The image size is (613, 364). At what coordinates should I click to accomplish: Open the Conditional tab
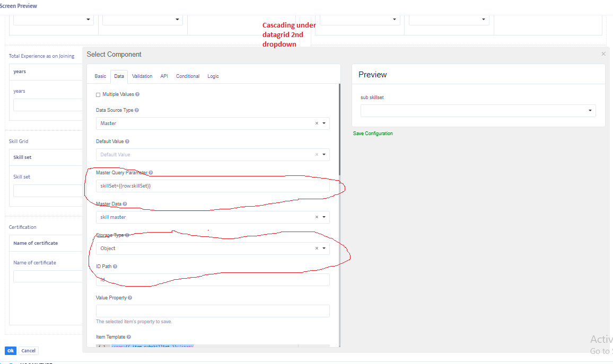click(188, 76)
